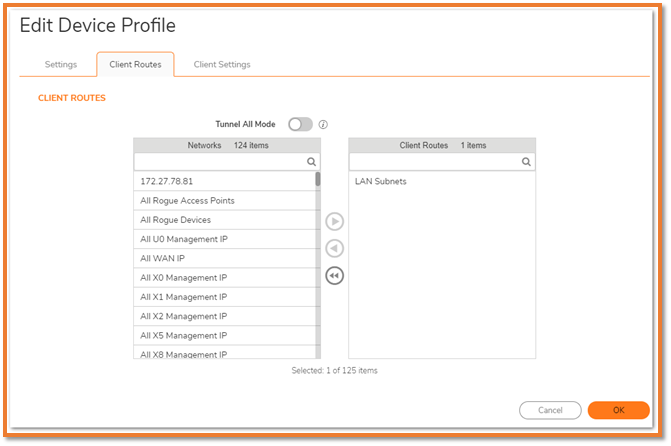671x446 pixels.
Task: Select the Client Routes tab
Action: pyautogui.click(x=135, y=65)
